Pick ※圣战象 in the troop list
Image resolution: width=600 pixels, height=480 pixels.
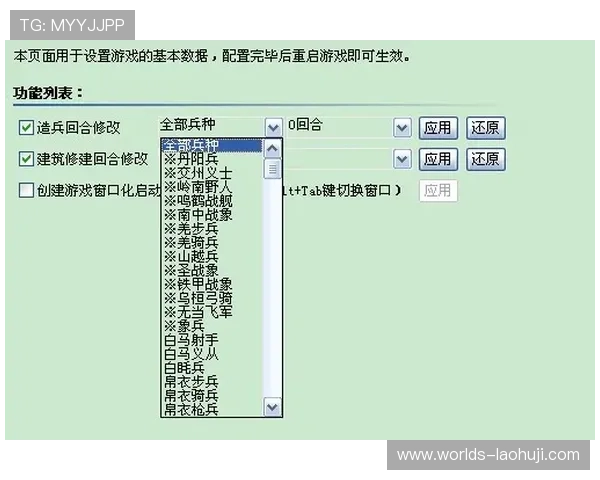click(212, 270)
